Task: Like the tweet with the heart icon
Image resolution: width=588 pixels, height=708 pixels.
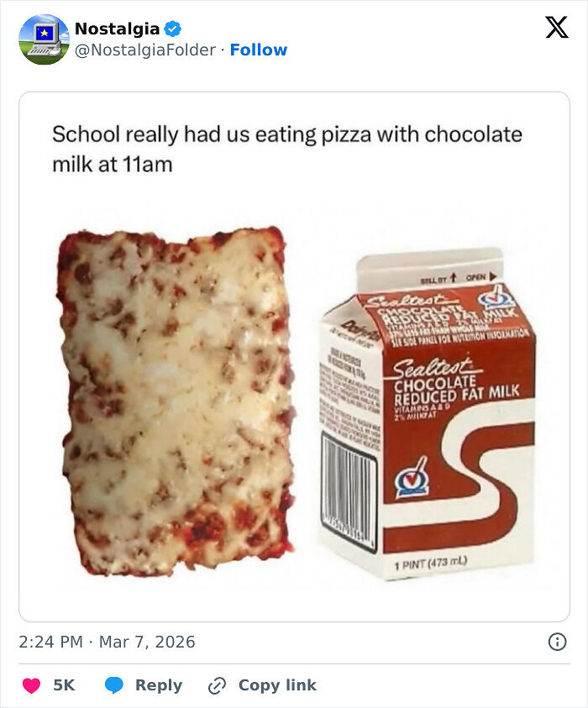Action: [x=31, y=685]
